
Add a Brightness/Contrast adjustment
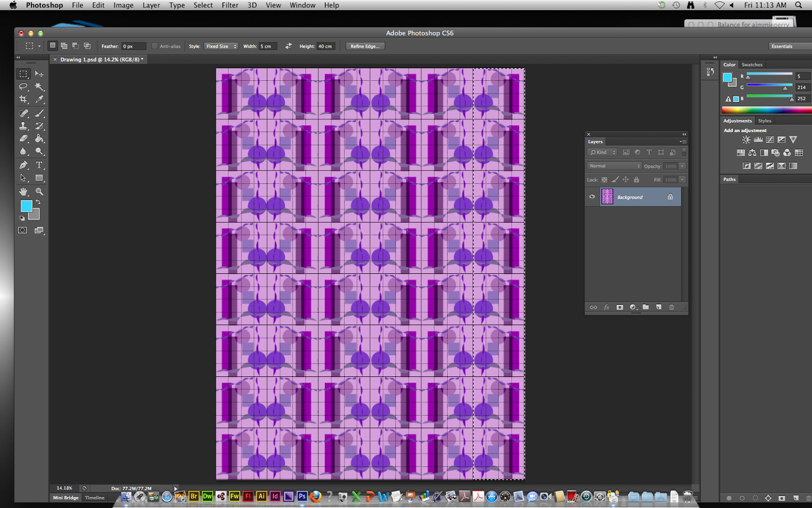pos(746,139)
